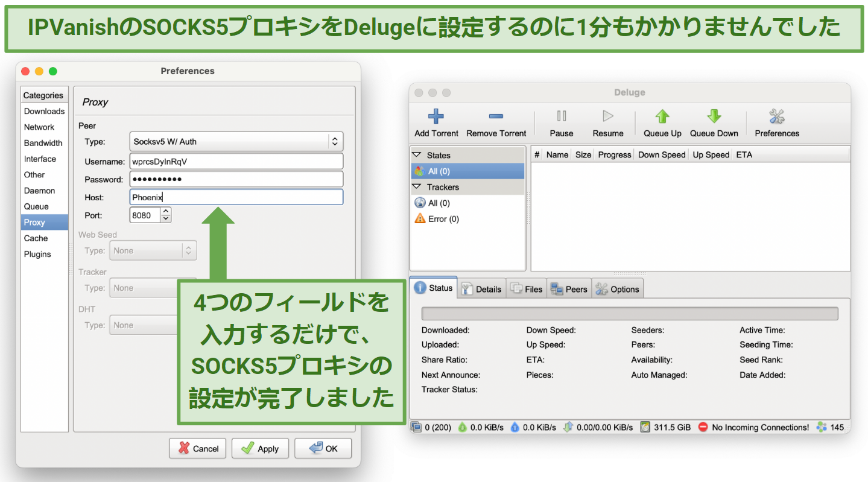The image size is (868, 482).
Task: Select Downloads category in Preferences
Action: pyautogui.click(x=44, y=111)
